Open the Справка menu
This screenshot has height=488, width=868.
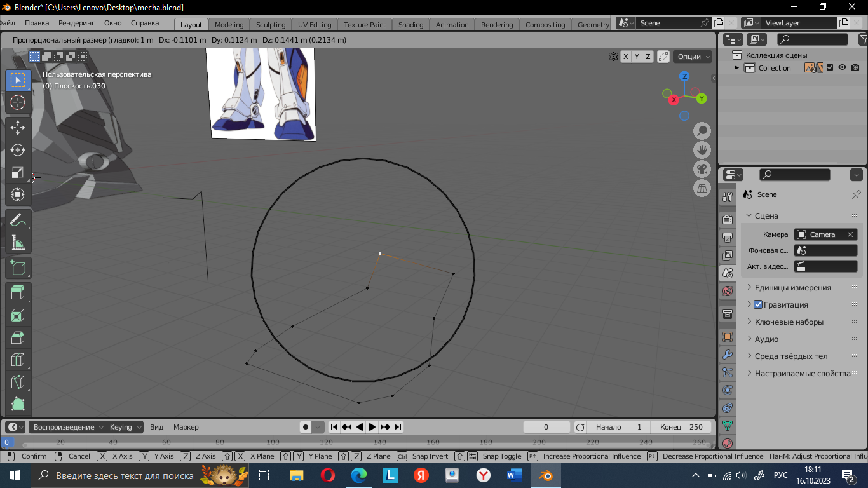coord(145,23)
